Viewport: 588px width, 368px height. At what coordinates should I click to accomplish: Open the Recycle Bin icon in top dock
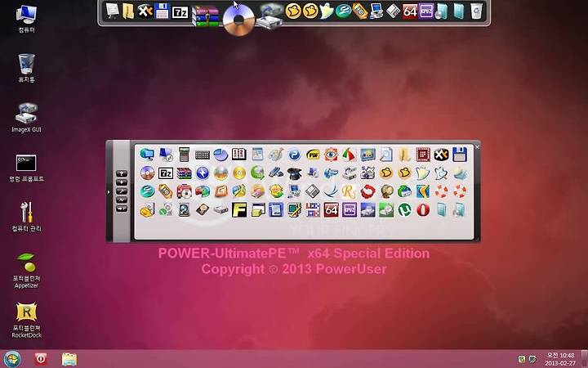tap(476, 11)
